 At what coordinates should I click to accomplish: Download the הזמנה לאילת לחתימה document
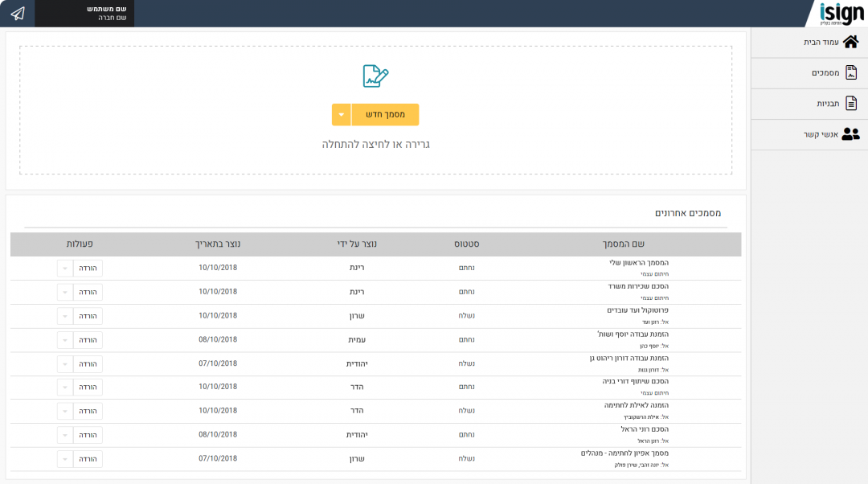[87, 411]
